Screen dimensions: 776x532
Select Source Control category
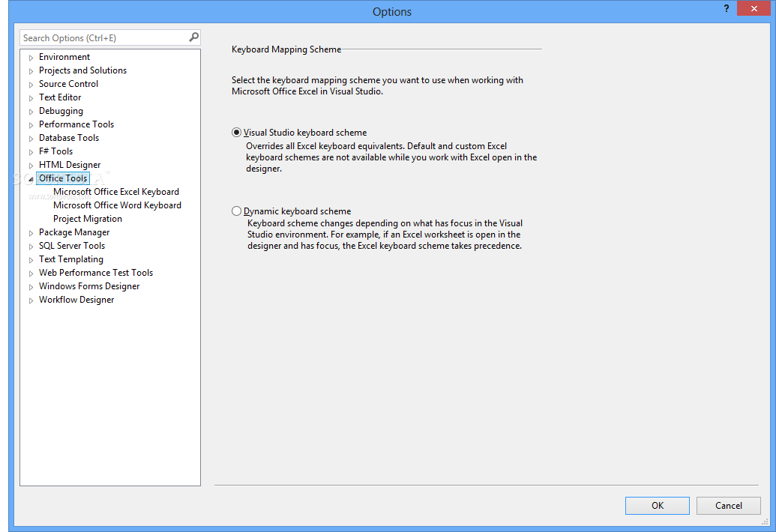(x=68, y=84)
